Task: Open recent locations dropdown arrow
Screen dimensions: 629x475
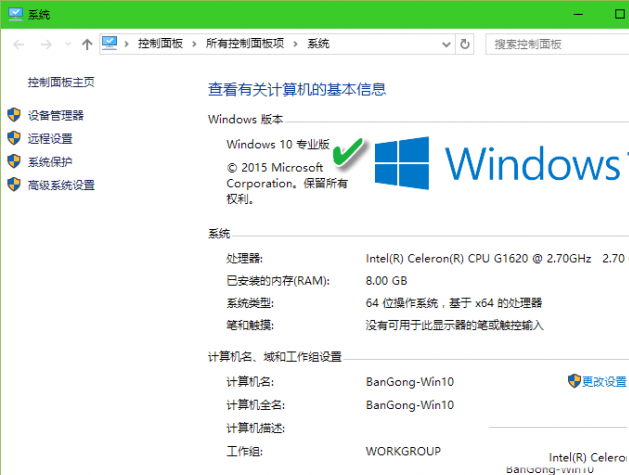Action: tap(68, 44)
